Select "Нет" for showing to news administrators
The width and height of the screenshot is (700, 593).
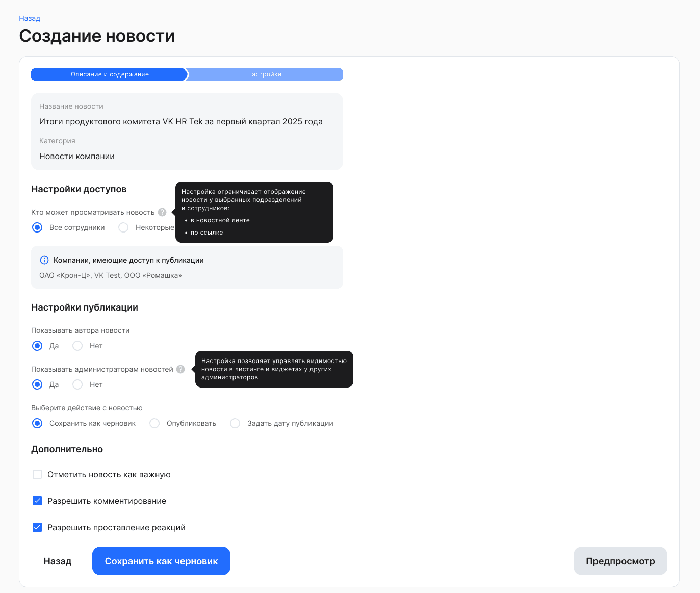77,384
